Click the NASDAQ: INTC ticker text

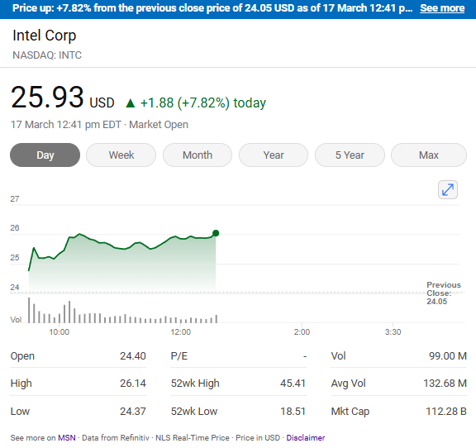(47, 55)
